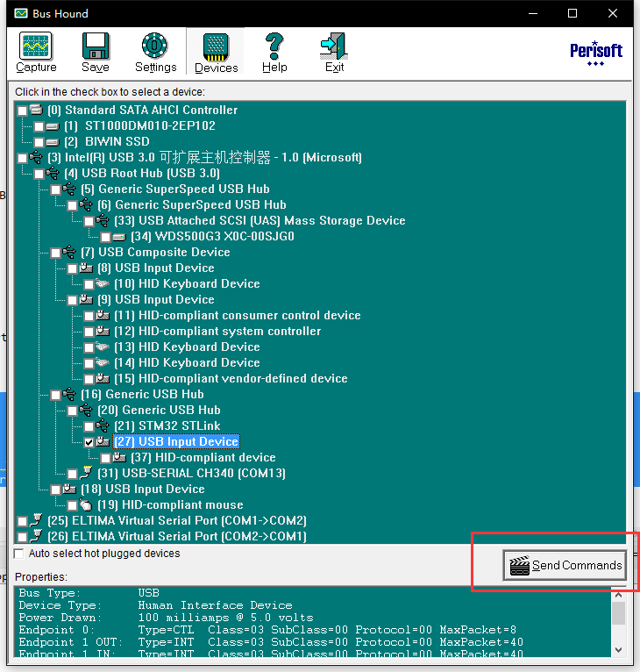This screenshot has height=672, width=640.
Task: Click serial port icon beside USB-SERIAL CH340 (COM13)
Action: coord(86,473)
